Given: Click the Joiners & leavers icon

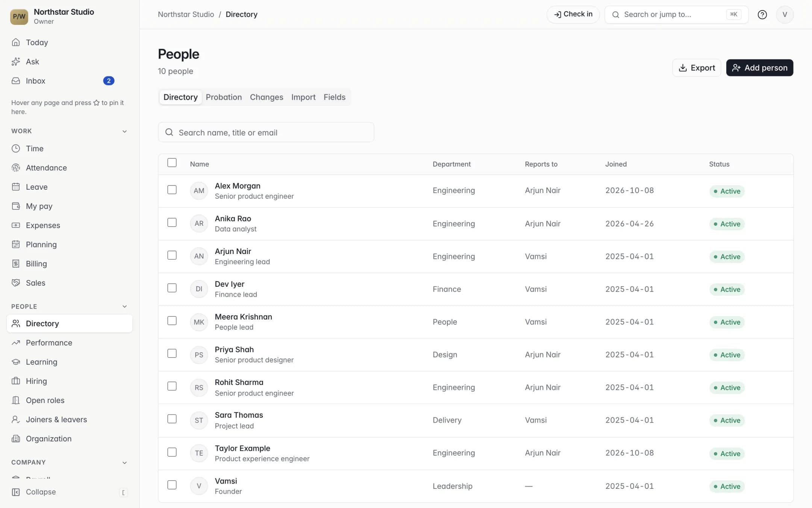Looking at the screenshot, I should coord(16,419).
